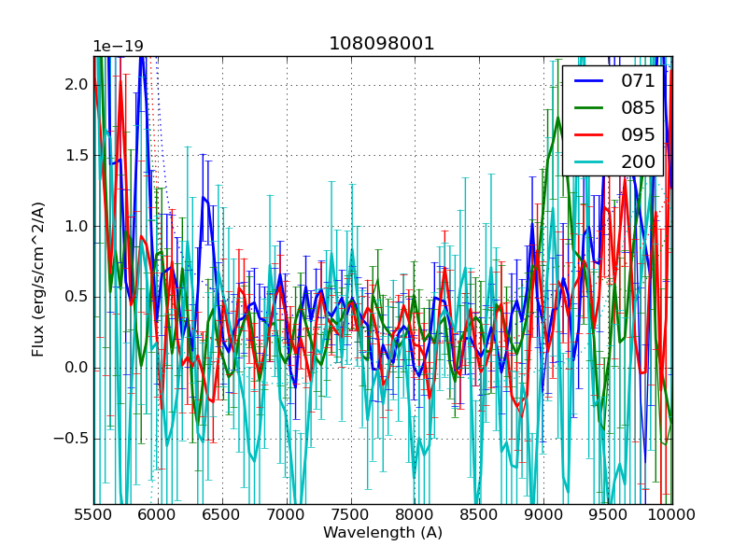Click the 8500 x-axis tick label
Viewport: 747px width, 560px height.
[x=479, y=514]
